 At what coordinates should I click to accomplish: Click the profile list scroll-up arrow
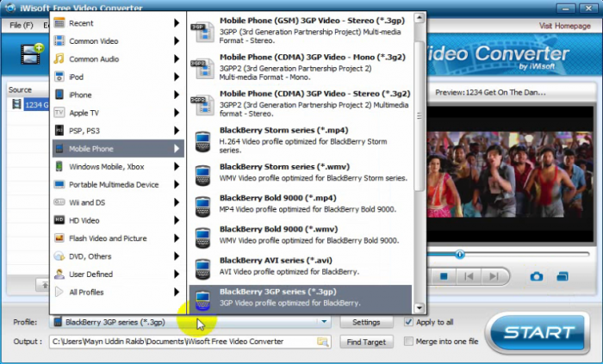(420, 18)
